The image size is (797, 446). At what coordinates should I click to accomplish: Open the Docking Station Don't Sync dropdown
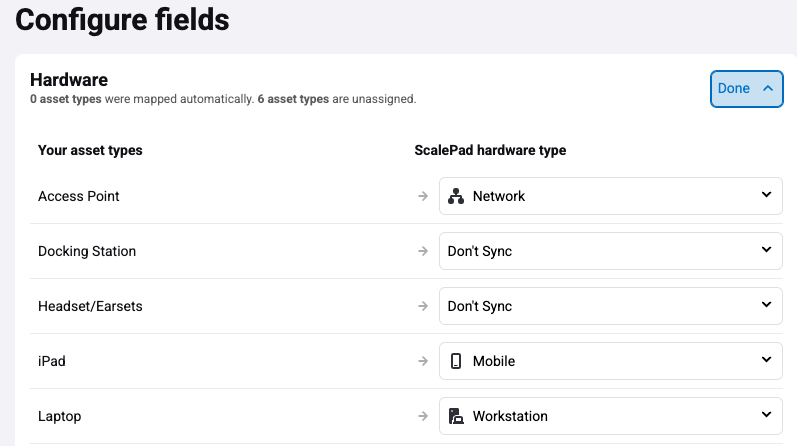[610, 251]
